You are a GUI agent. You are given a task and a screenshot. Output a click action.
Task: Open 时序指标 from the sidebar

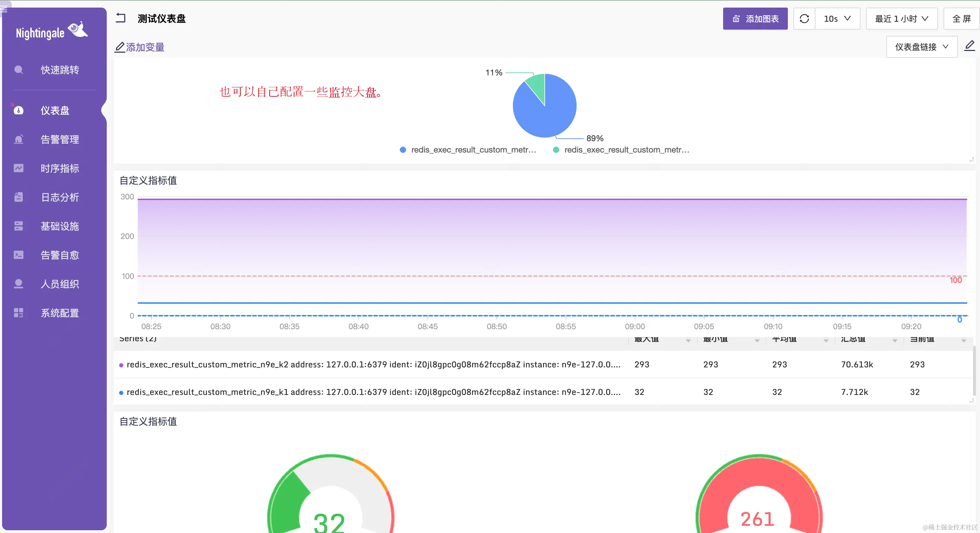pyautogui.click(x=60, y=168)
